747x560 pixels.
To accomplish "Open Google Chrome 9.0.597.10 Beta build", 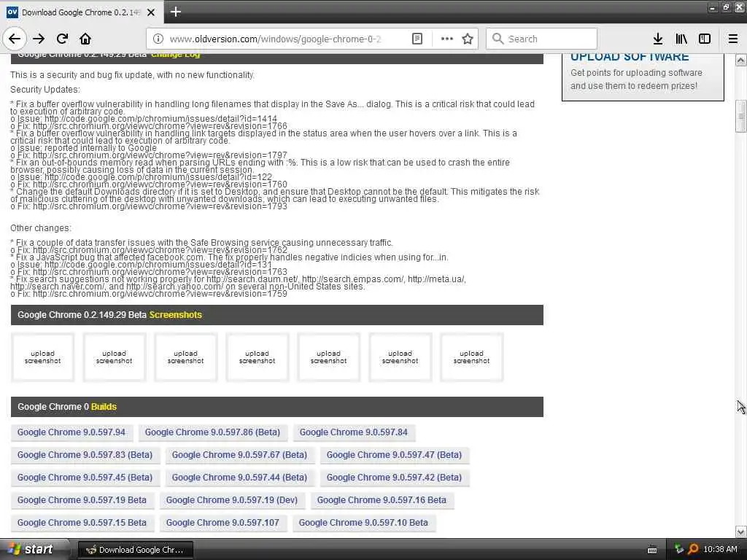I will pos(363,522).
